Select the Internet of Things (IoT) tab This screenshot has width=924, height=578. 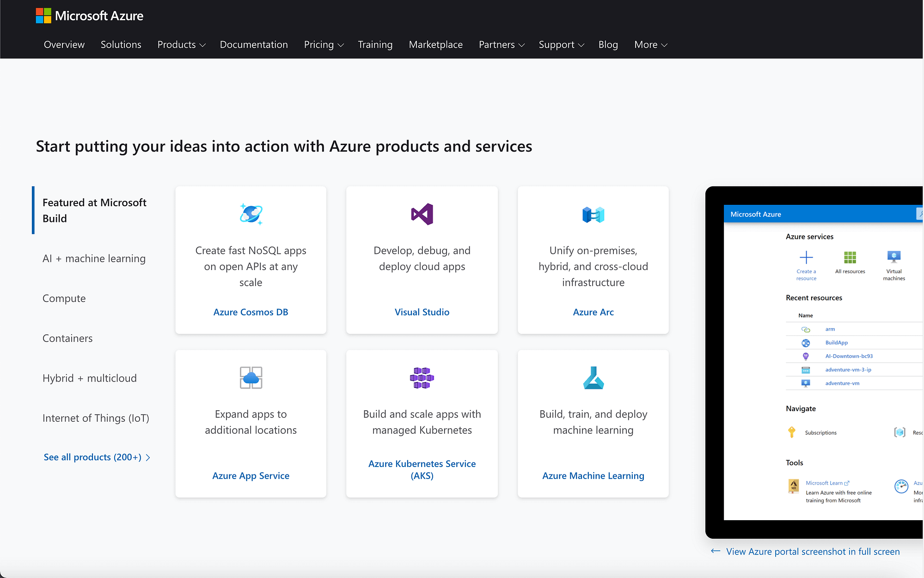[96, 418]
